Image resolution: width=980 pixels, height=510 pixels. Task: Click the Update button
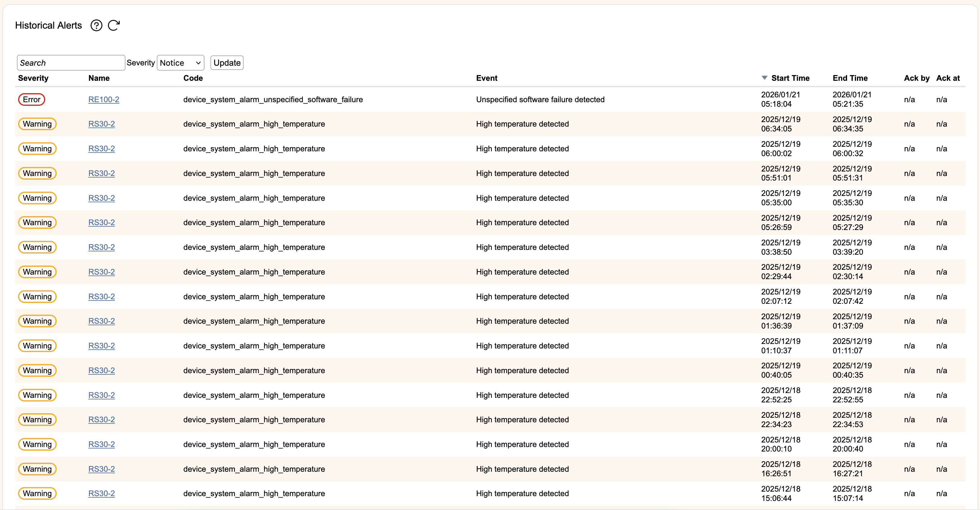(227, 63)
